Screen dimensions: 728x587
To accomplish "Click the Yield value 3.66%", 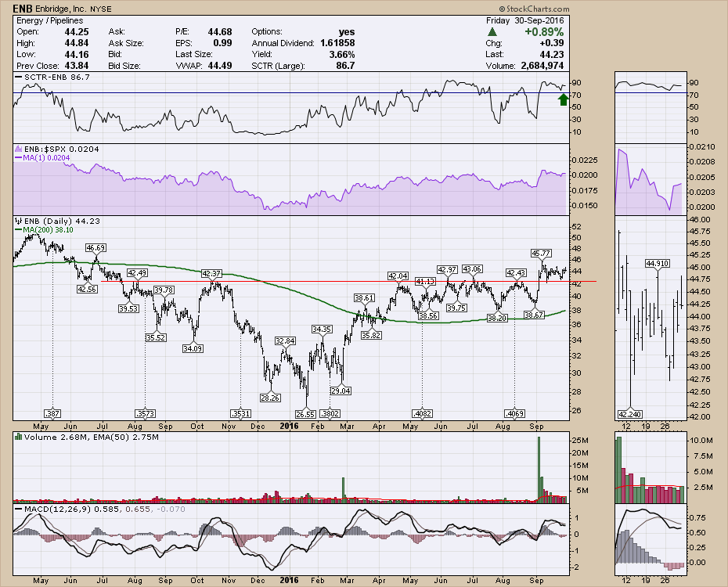I will (342, 54).
